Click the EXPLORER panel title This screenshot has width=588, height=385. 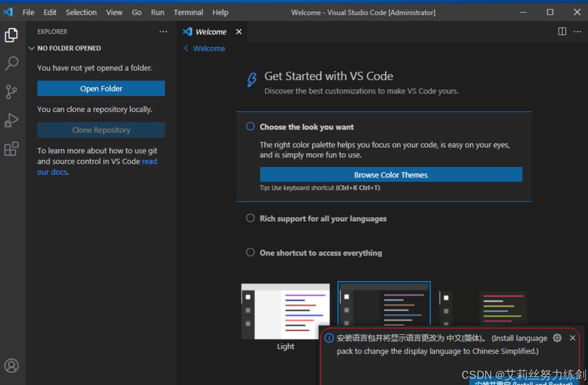click(52, 32)
